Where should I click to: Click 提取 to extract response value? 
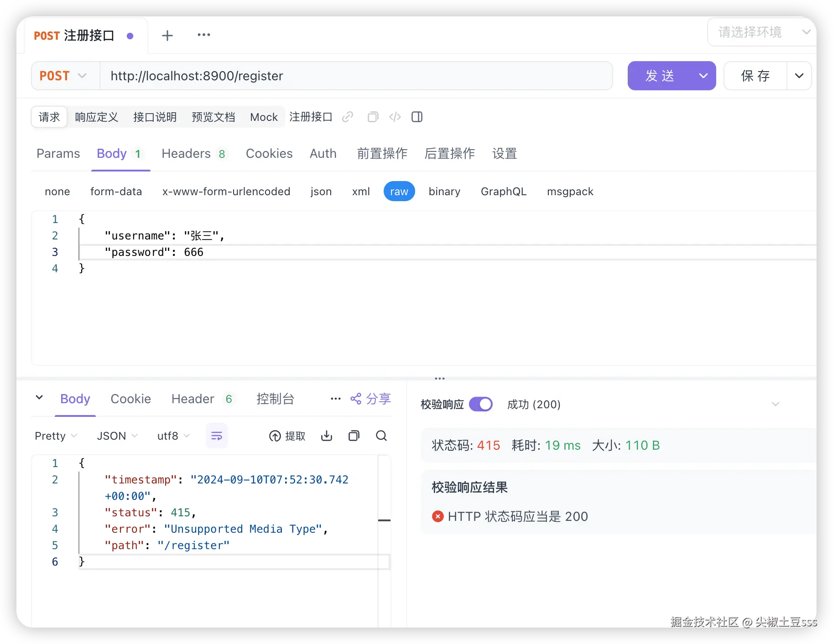[287, 436]
